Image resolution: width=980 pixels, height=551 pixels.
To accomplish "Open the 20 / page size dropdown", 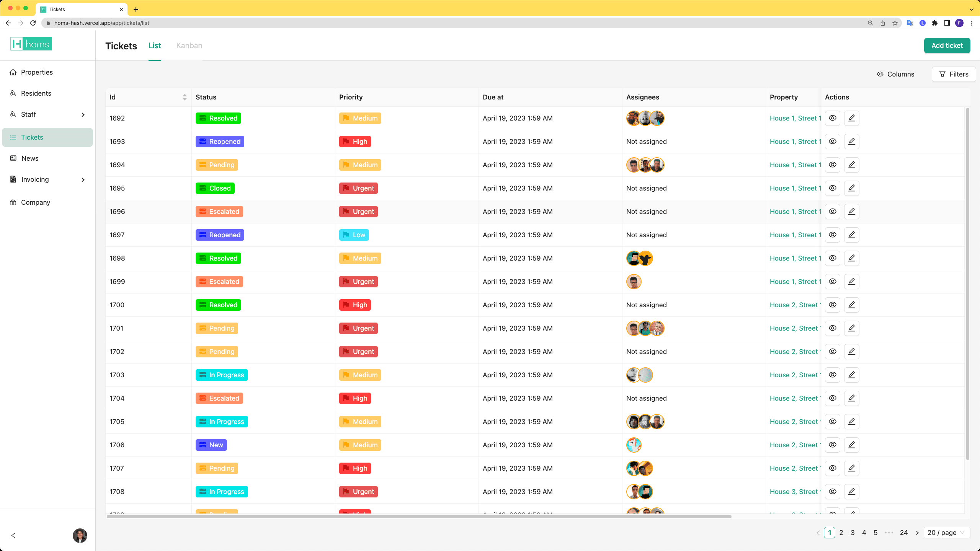I will pyautogui.click(x=946, y=533).
